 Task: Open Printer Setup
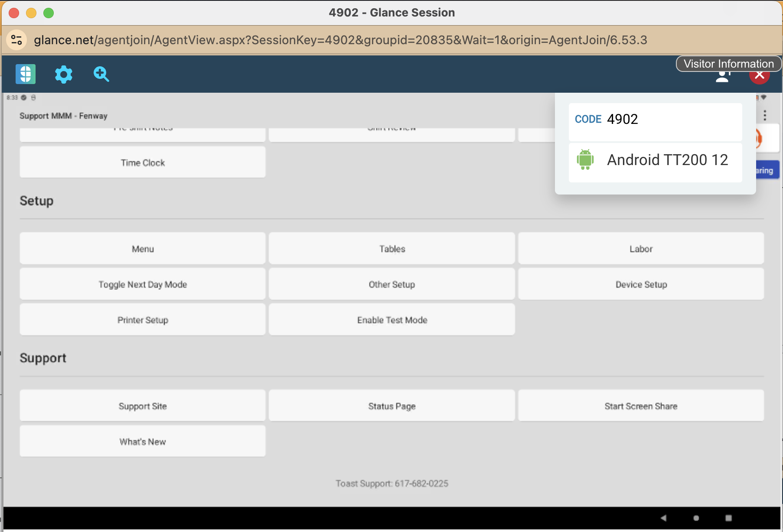(143, 320)
